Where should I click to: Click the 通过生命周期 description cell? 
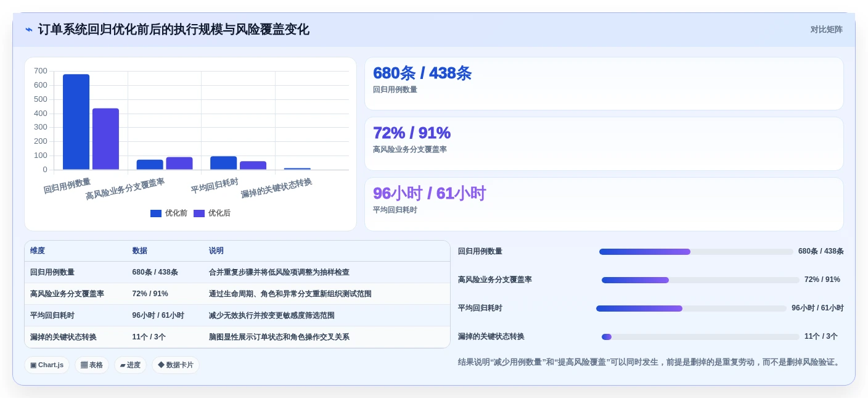[x=290, y=294]
